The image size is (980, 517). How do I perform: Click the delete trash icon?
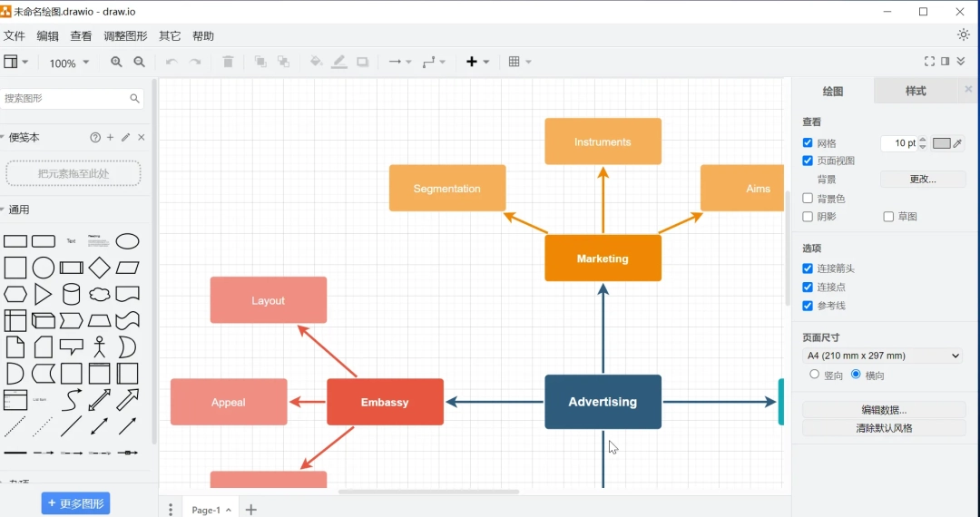(x=228, y=62)
